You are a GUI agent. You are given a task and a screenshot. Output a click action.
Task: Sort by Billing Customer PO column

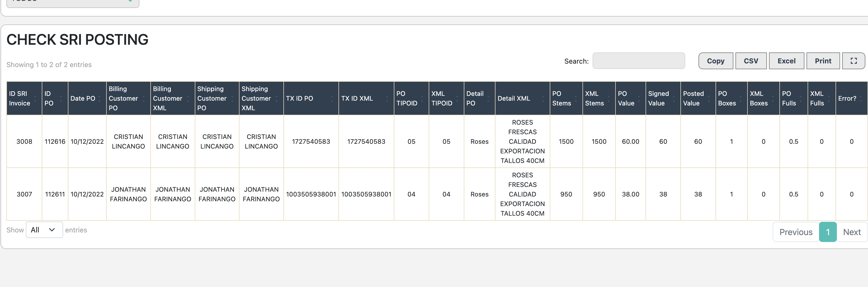[128, 98]
